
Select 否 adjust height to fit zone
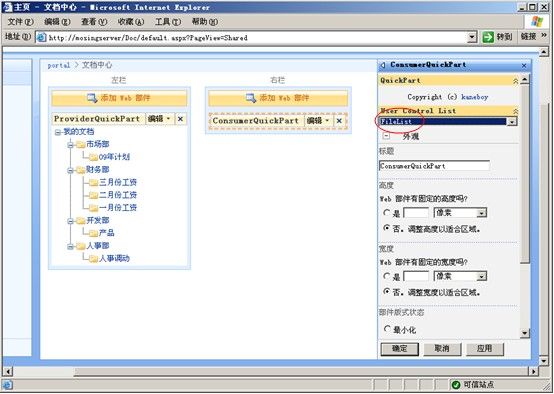pyautogui.click(x=386, y=228)
